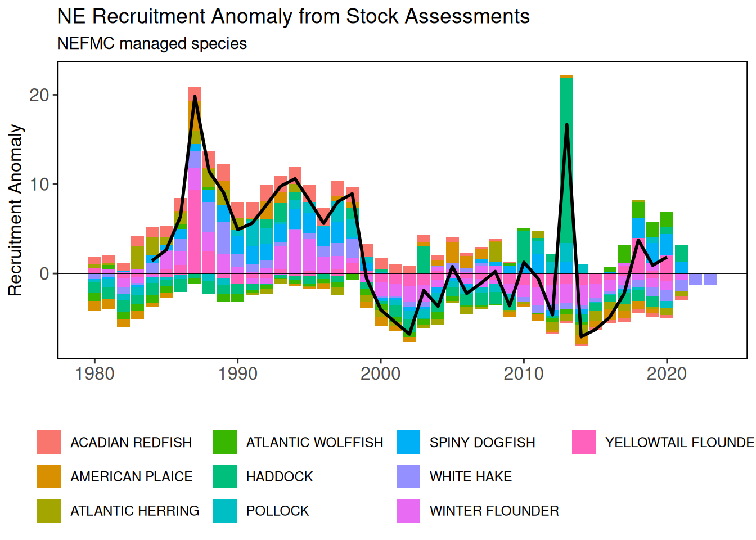Select the NEFMC managed species subtitle

pyautogui.click(x=152, y=43)
